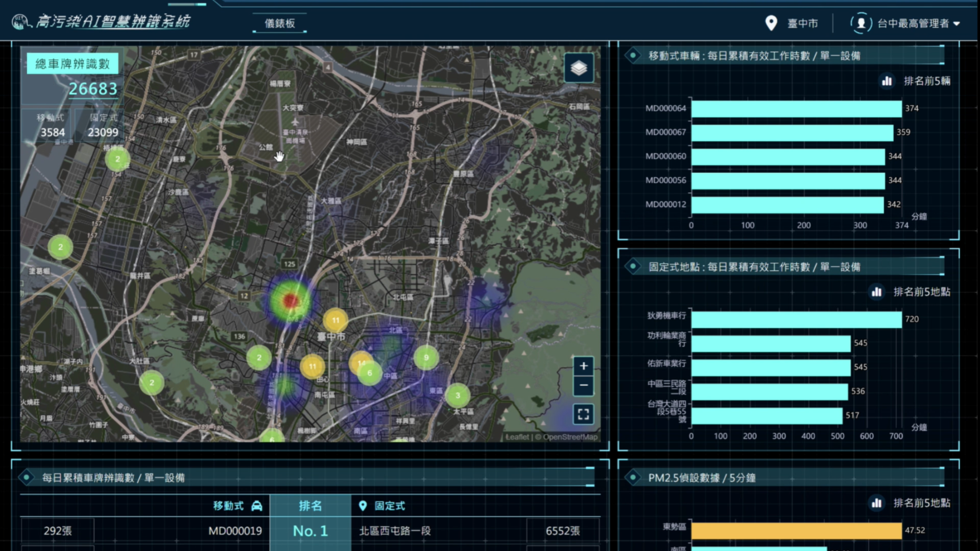Click bar chart icon in 固定式地點 panel
This screenshot has height=551, width=980.
click(x=877, y=292)
